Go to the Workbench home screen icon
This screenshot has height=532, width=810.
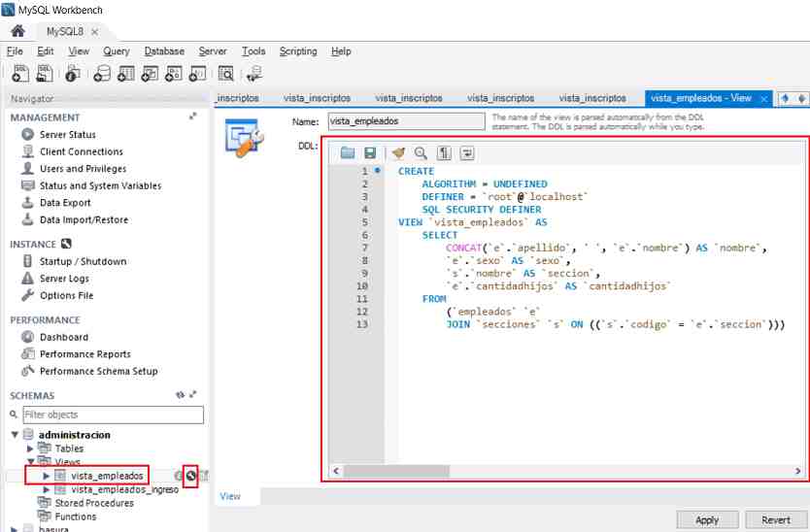[18, 31]
